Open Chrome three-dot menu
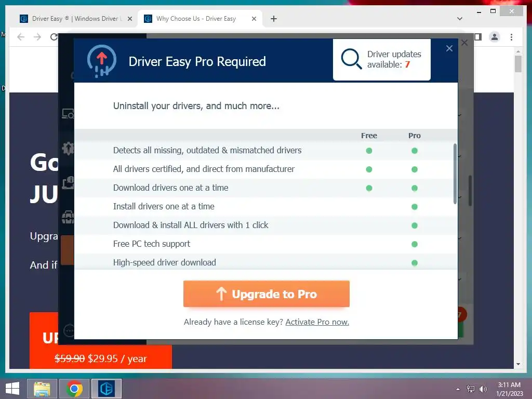This screenshot has height=399, width=532. coord(511,37)
